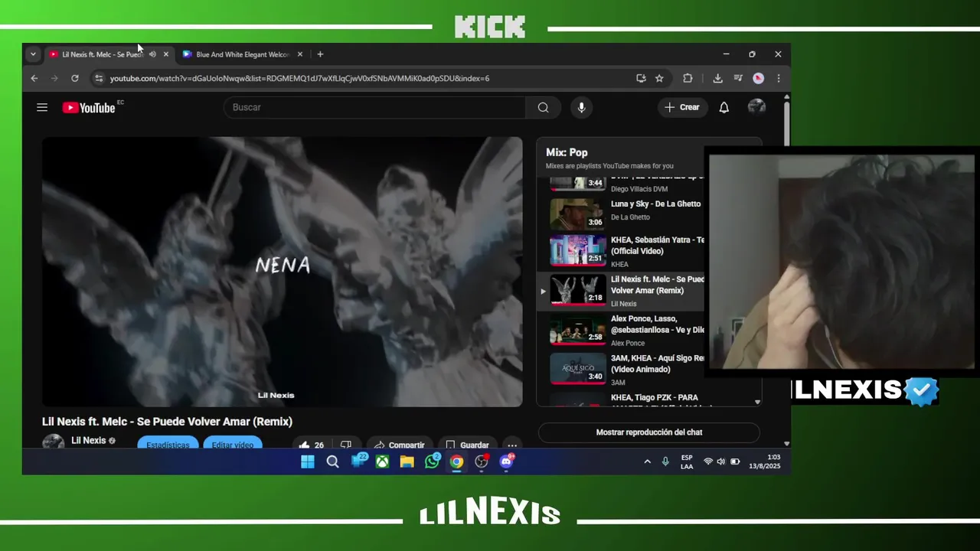Mute the Lil Nexis tab audio icon
Viewport: 980px width, 551px height.
click(152, 54)
